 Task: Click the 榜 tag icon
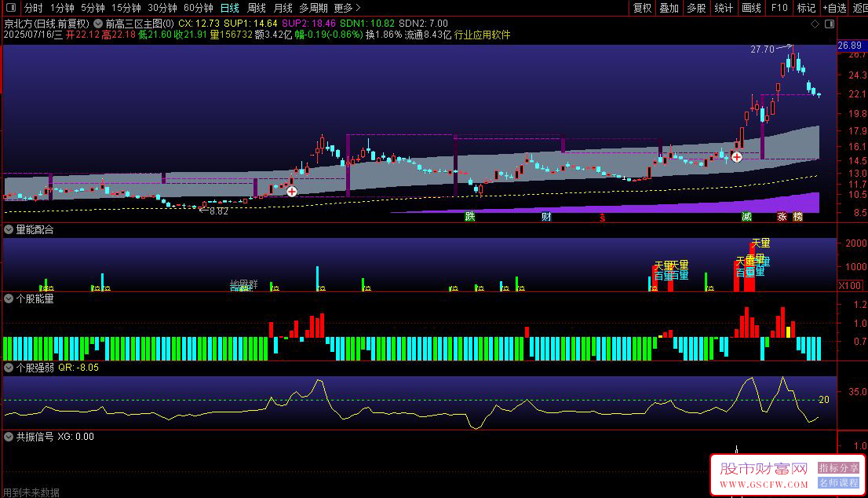click(x=797, y=217)
